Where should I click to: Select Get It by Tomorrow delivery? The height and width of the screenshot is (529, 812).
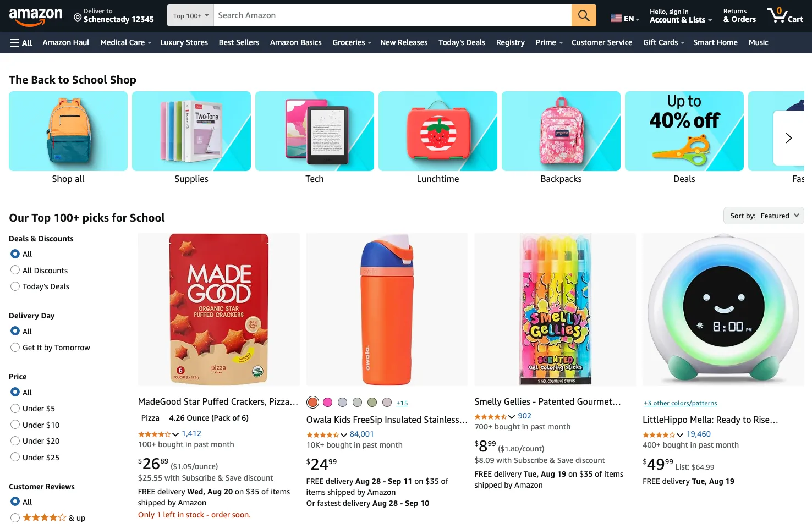click(x=15, y=348)
